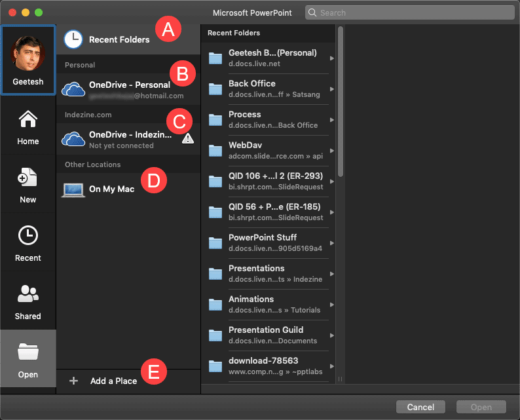Expand the Process folder arrow

[x=331, y=120]
